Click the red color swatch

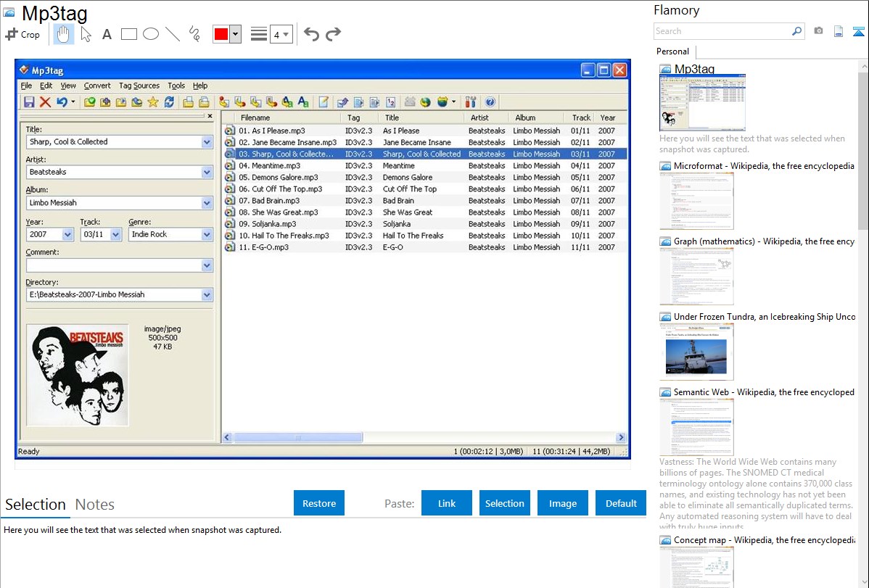pyautogui.click(x=221, y=34)
